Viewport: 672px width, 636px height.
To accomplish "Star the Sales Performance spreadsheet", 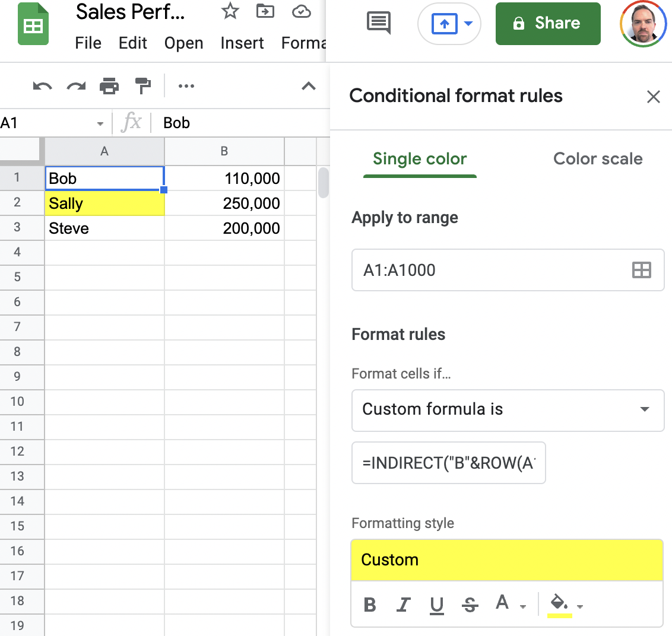I will point(230,11).
